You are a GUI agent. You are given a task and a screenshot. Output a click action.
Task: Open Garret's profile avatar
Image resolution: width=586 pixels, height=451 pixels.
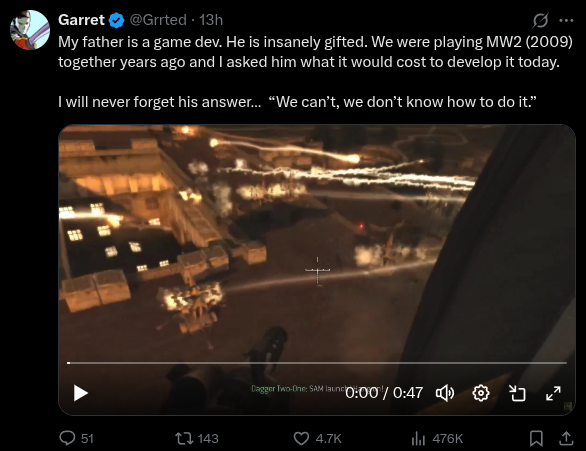click(x=30, y=30)
